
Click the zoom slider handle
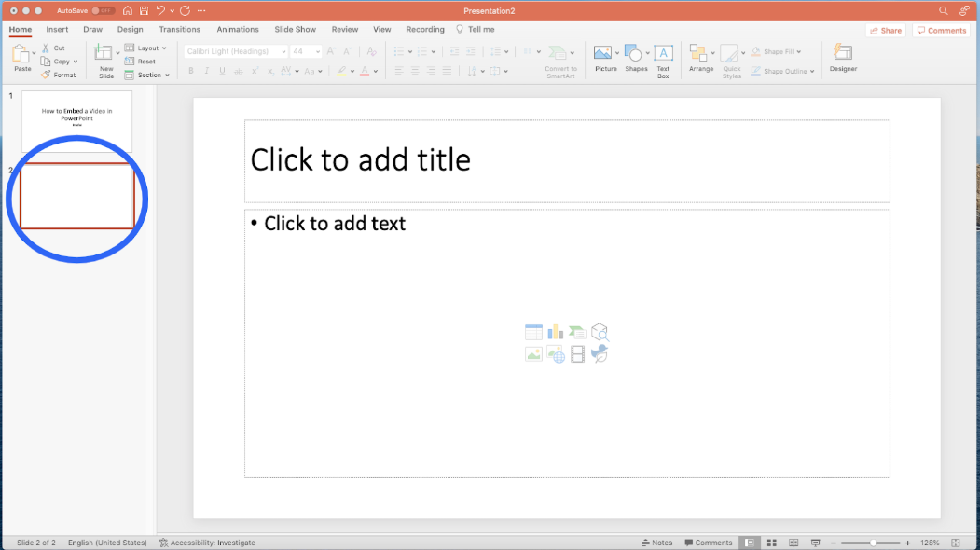click(873, 543)
